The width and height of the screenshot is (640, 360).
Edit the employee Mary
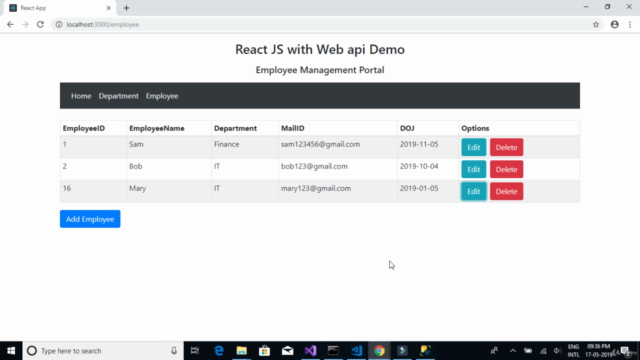[473, 191]
